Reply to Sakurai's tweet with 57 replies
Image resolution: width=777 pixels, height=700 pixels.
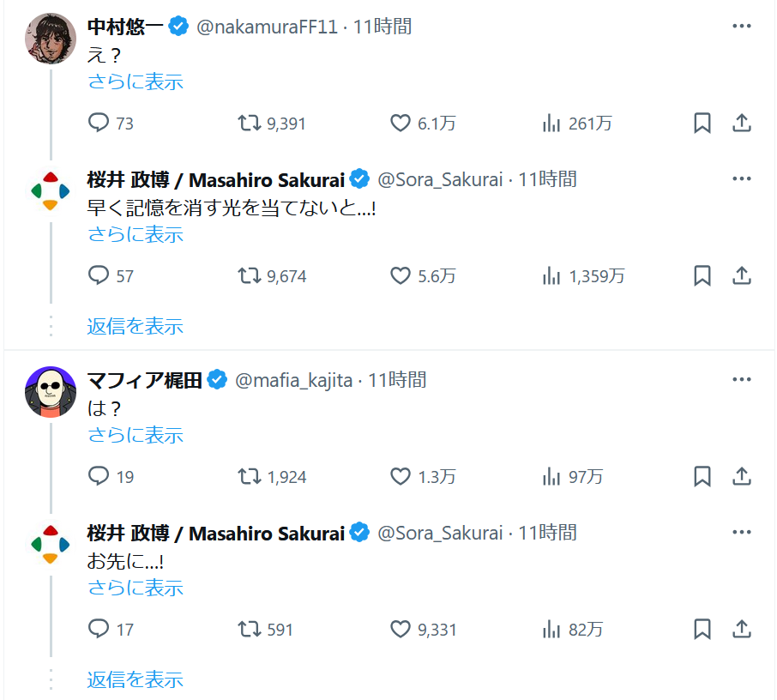(100, 276)
